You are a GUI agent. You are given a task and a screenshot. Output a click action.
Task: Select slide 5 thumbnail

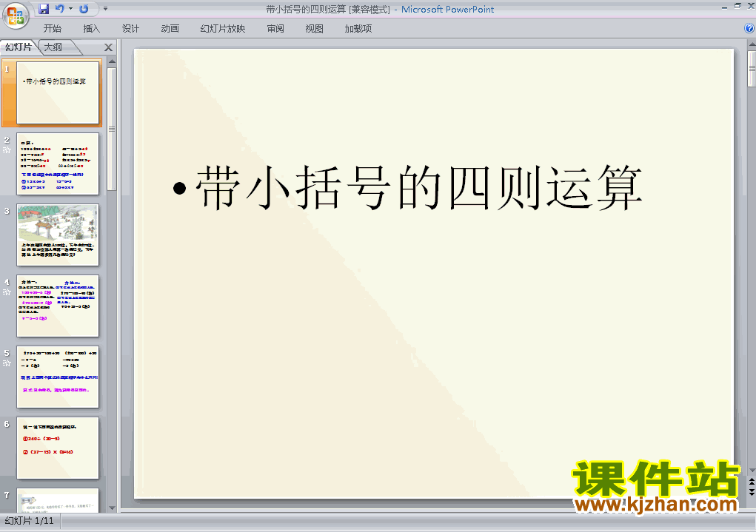[x=58, y=377]
